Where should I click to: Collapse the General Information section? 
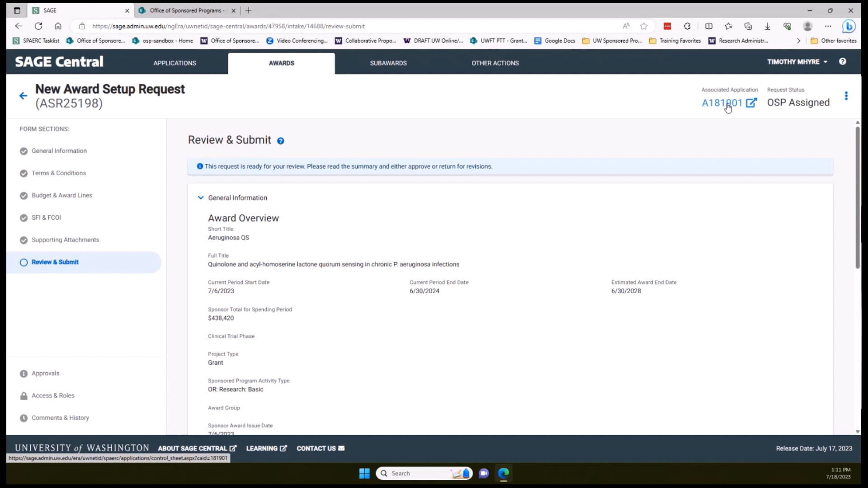(201, 197)
